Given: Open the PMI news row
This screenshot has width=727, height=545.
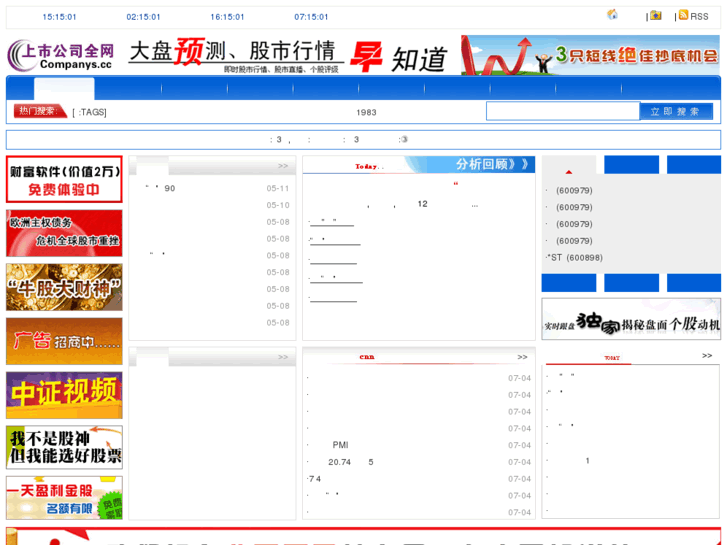Looking at the screenshot, I should tap(419, 445).
